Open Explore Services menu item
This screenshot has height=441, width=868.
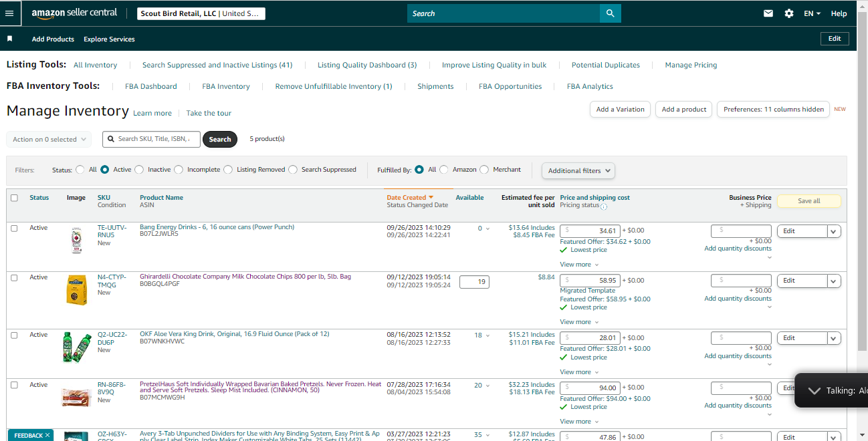point(109,39)
